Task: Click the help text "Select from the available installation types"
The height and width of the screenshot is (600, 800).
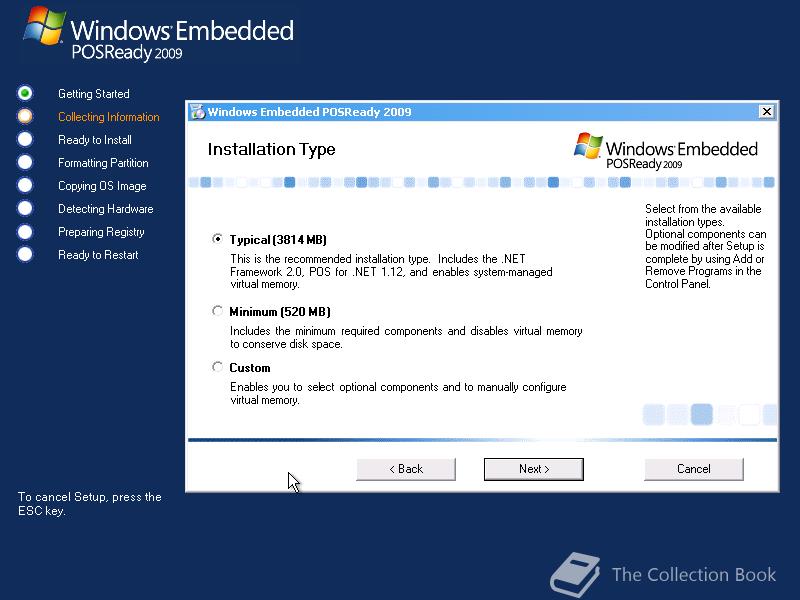Action: pos(703,215)
